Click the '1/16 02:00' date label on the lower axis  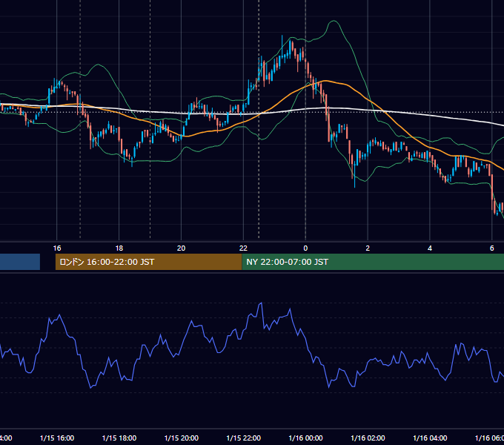(x=368, y=438)
